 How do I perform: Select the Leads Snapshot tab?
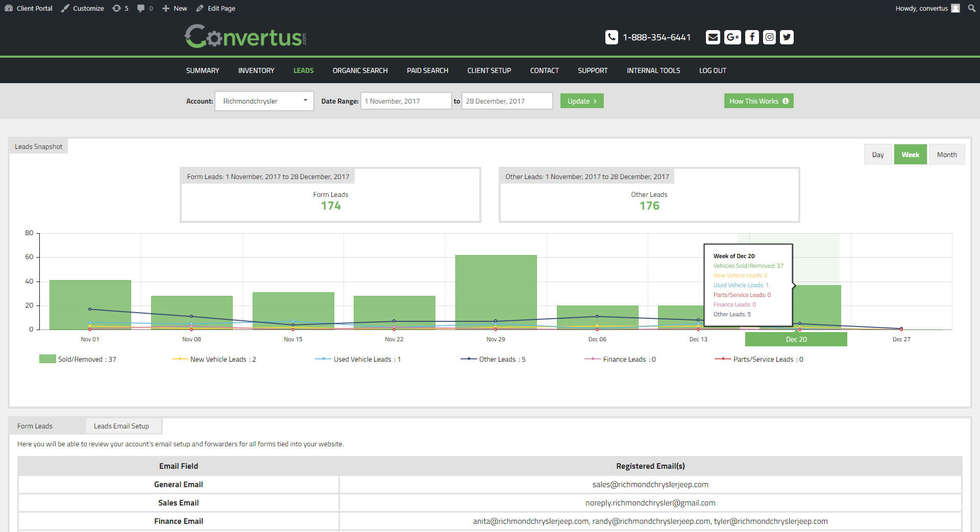point(38,146)
